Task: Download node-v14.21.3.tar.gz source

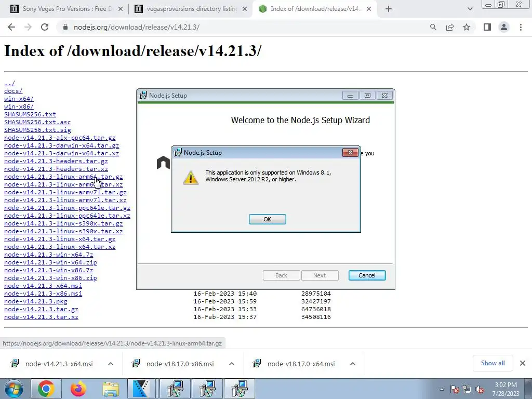Action: coord(41,310)
